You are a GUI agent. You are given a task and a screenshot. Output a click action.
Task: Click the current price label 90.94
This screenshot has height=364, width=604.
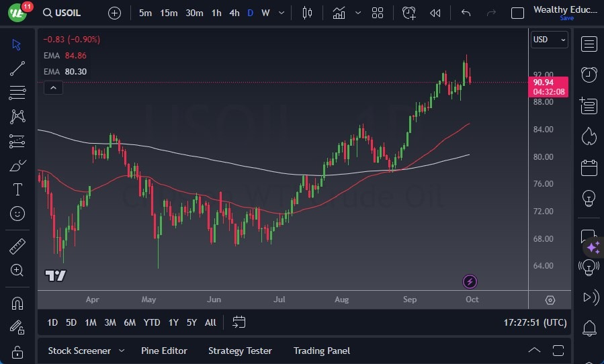[x=548, y=82]
